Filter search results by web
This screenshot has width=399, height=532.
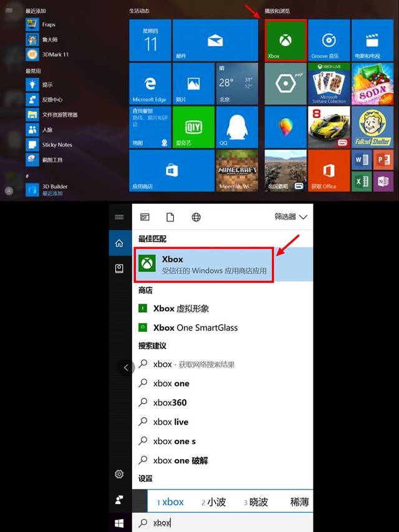196,217
